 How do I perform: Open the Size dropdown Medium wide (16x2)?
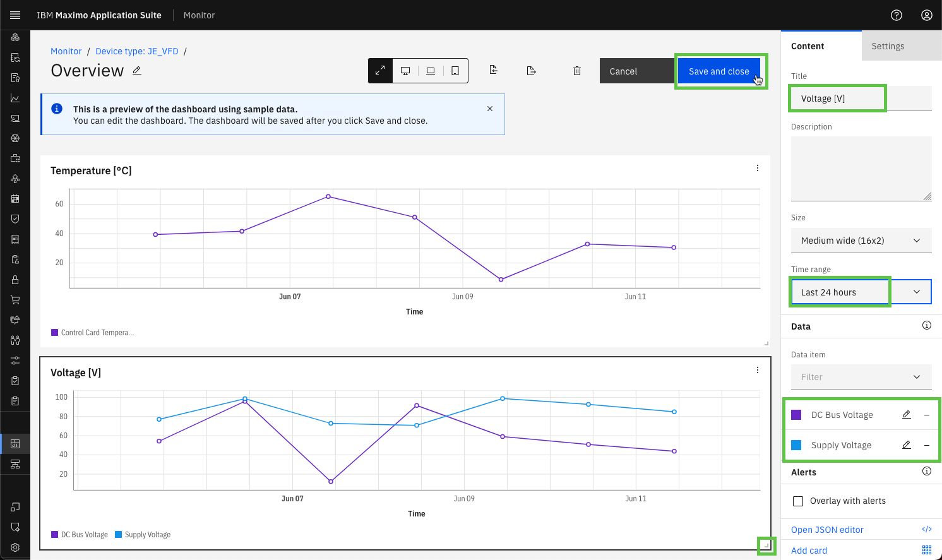(861, 241)
